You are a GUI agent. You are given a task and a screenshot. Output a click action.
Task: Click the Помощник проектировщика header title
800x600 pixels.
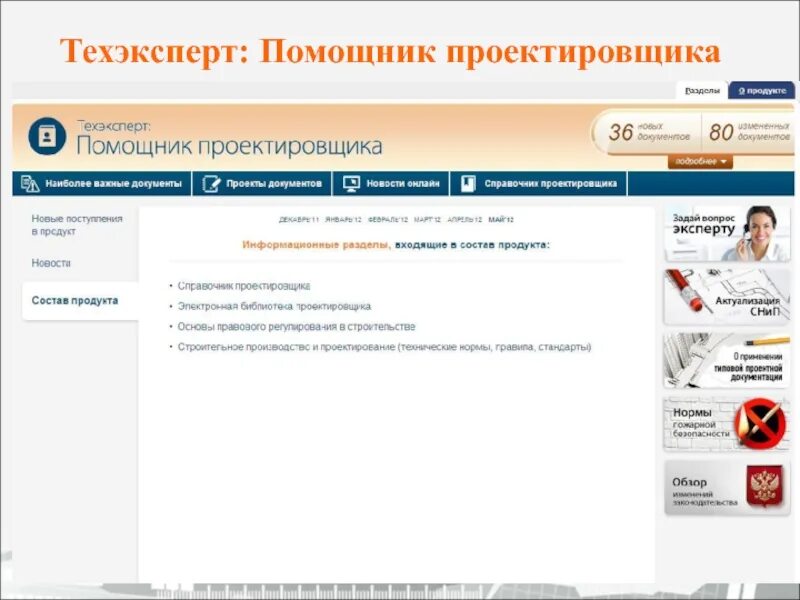tap(229, 146)
